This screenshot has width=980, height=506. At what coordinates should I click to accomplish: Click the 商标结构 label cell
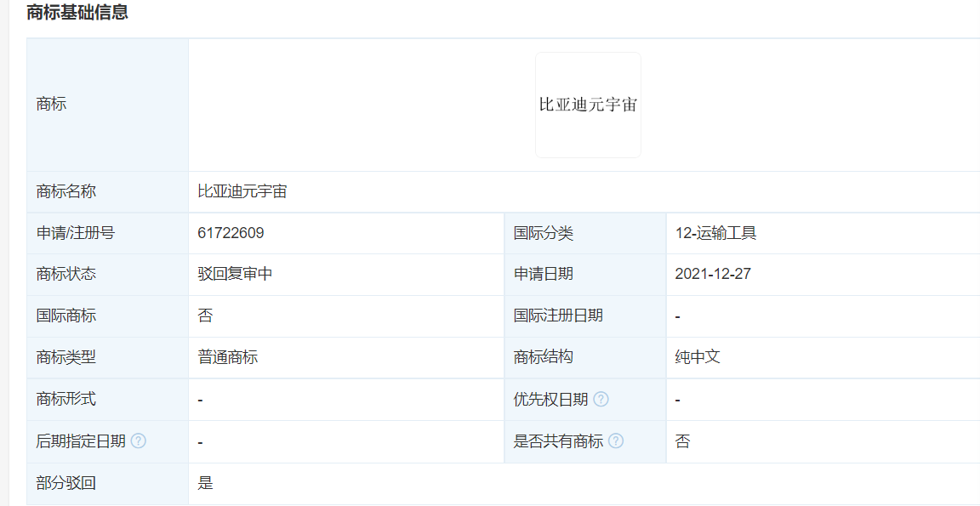[x=585, y=358]
